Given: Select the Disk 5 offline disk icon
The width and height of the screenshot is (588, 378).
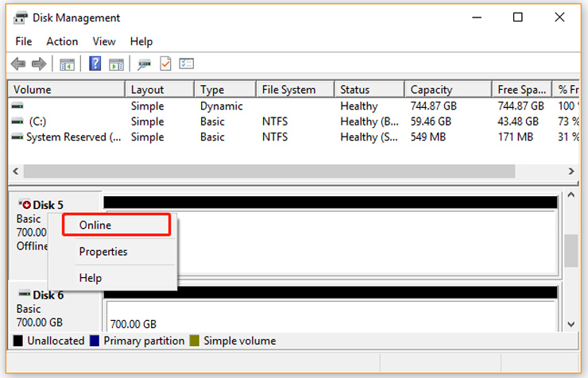Looking at the screenshot, I should point(25,204).
